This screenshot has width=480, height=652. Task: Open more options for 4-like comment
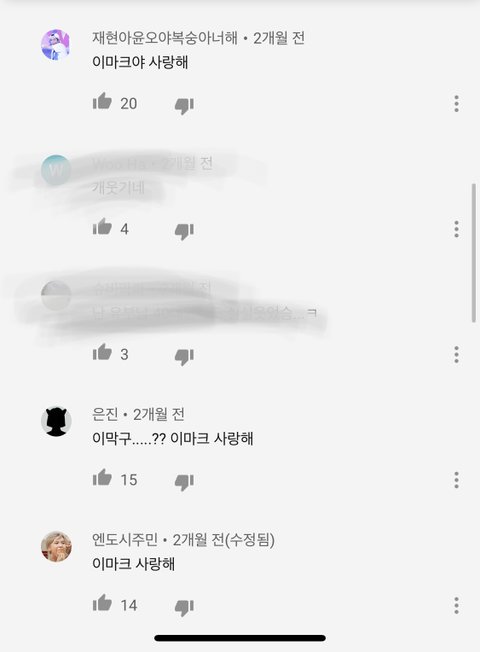click(456, 229)
